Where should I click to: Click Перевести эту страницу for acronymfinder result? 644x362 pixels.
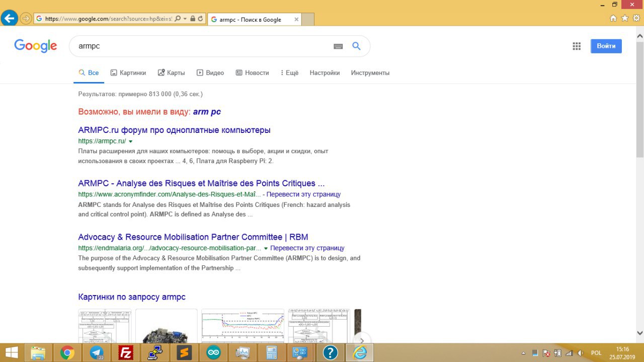(303, 194)
